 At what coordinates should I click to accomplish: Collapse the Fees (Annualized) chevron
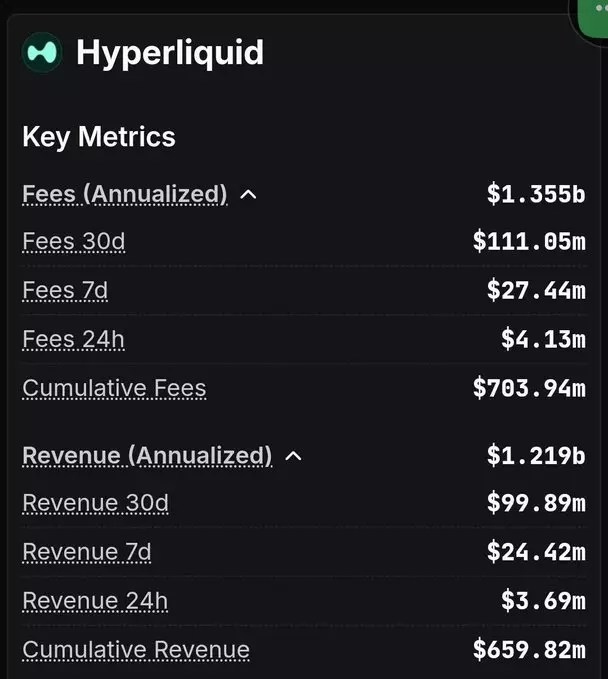click(249, 194)
